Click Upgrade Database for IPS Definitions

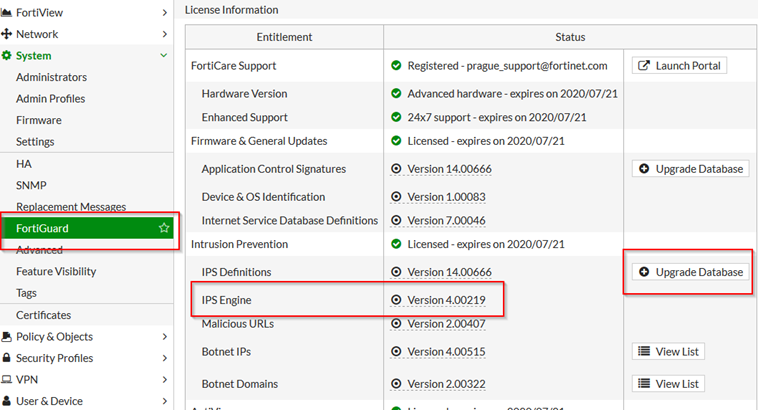click(x=690, y=272)
